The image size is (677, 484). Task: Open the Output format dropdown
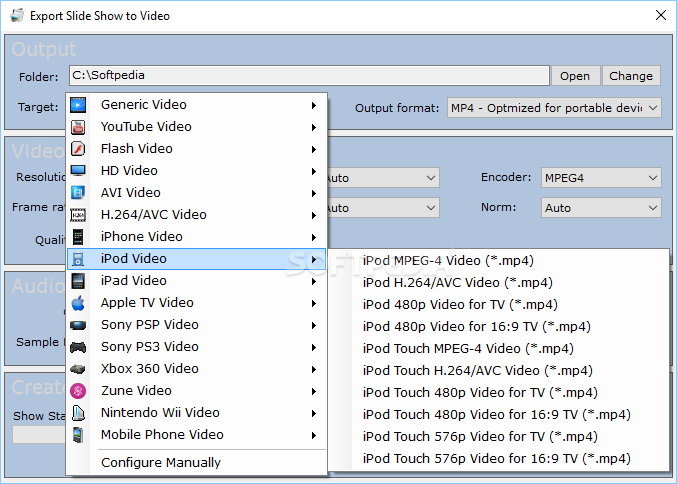pos(554,108)
